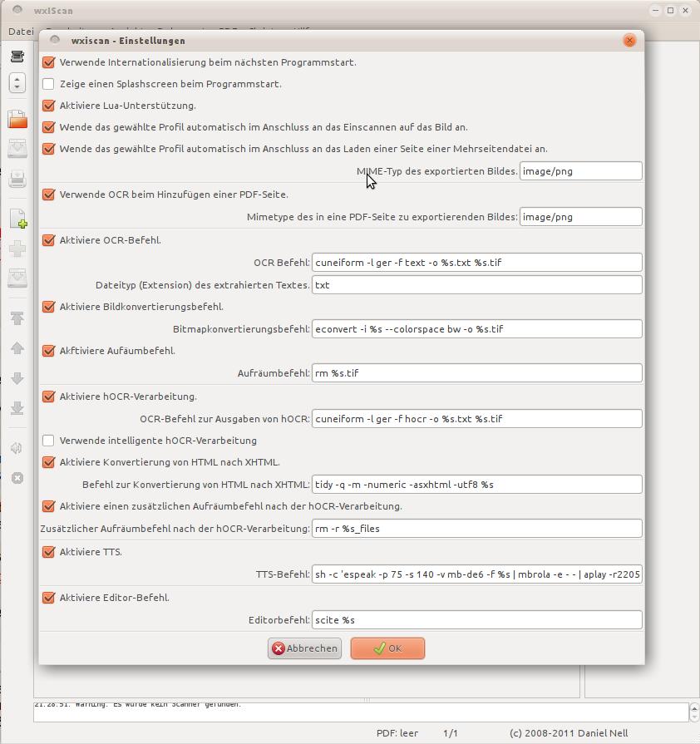Click the scanner icon in the main window toolbar
The height and width of the screenshot is (744, 700).
(17, 56)
